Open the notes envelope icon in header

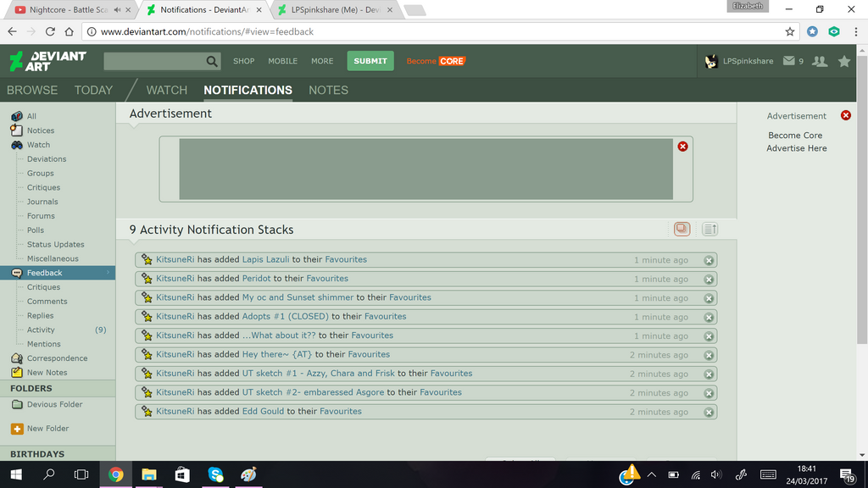[789, 61]
